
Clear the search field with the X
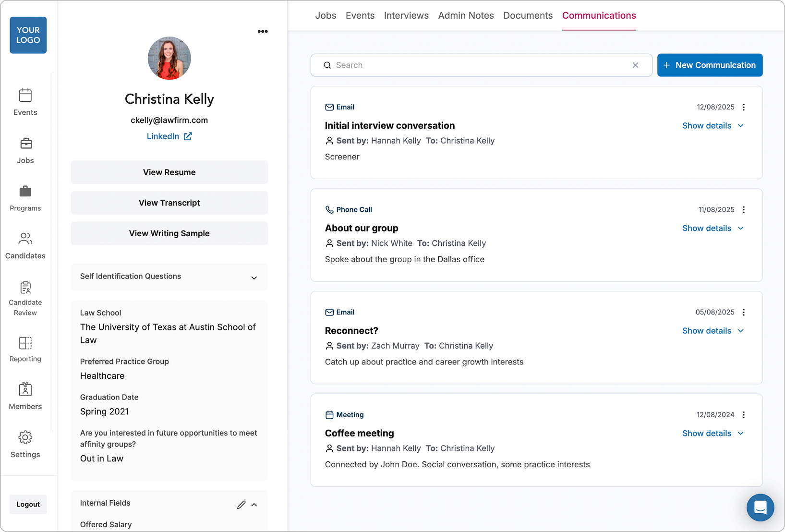pyautogui.click(x=635, y=65)
